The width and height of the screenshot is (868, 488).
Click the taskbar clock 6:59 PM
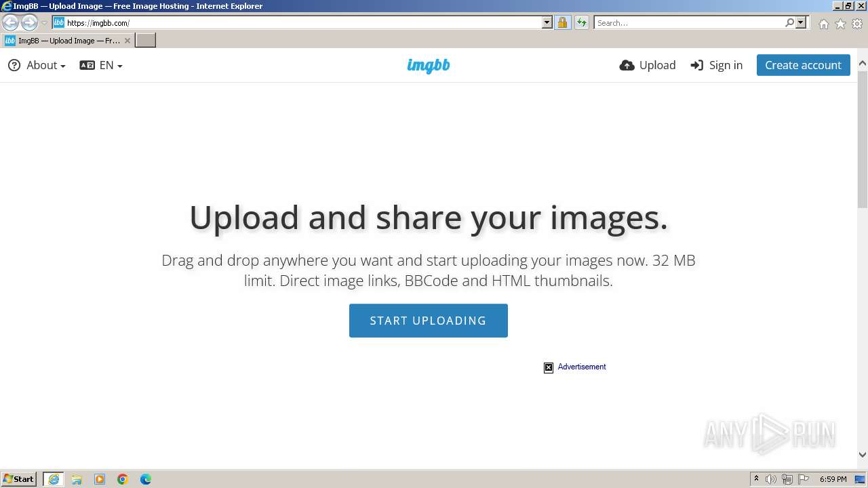pyautogui.click(x=833, y=479)
